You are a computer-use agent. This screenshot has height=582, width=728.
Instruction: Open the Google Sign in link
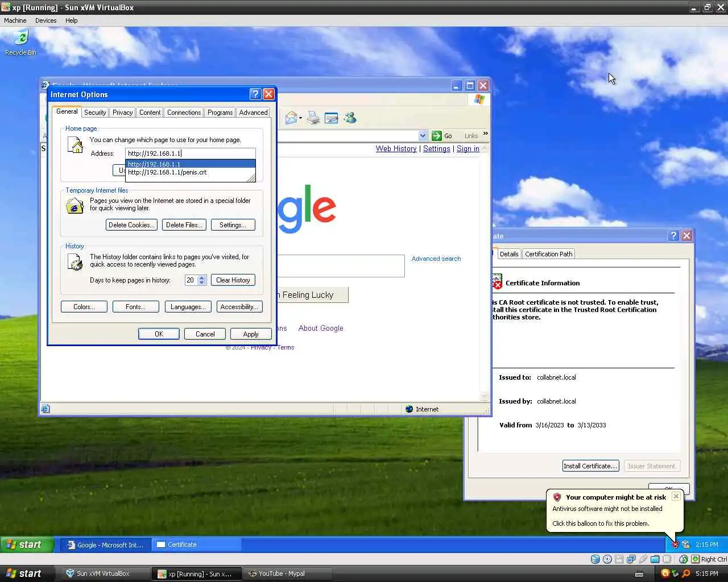[x=468, y=149]
